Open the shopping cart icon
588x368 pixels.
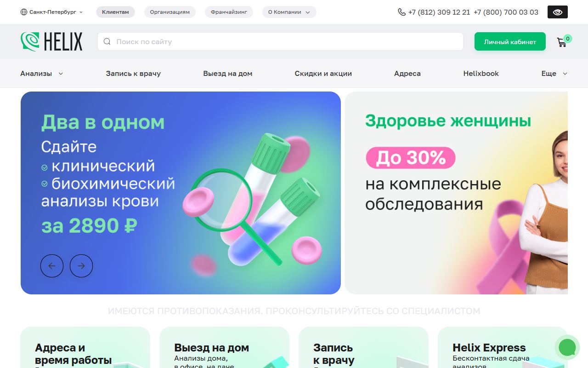point(561,42)
